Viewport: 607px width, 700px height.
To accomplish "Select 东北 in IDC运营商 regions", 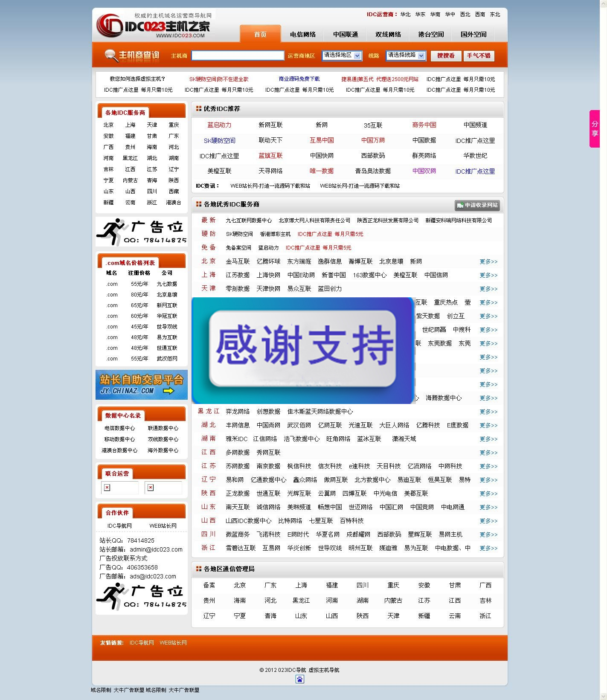I will click(495, 15).
